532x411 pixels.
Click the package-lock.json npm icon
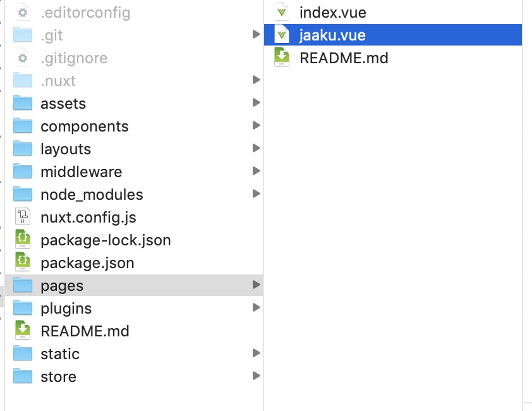point(22,240)
